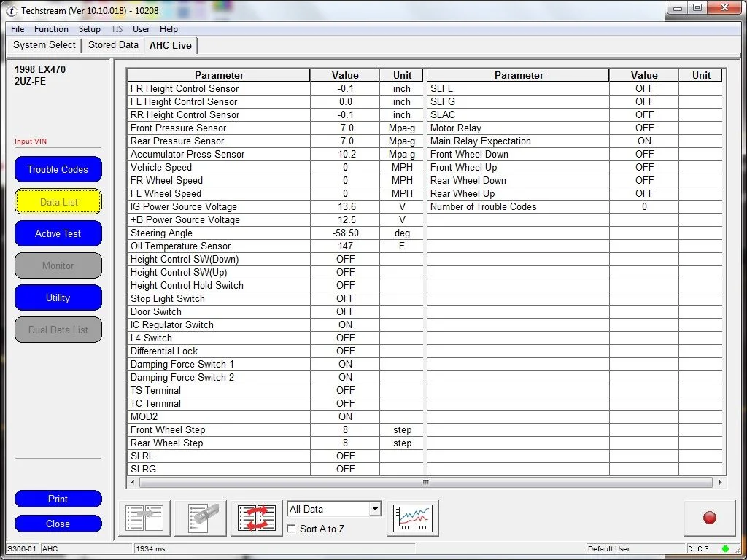Click the lists with red swap arrows icon

point(256,518)
